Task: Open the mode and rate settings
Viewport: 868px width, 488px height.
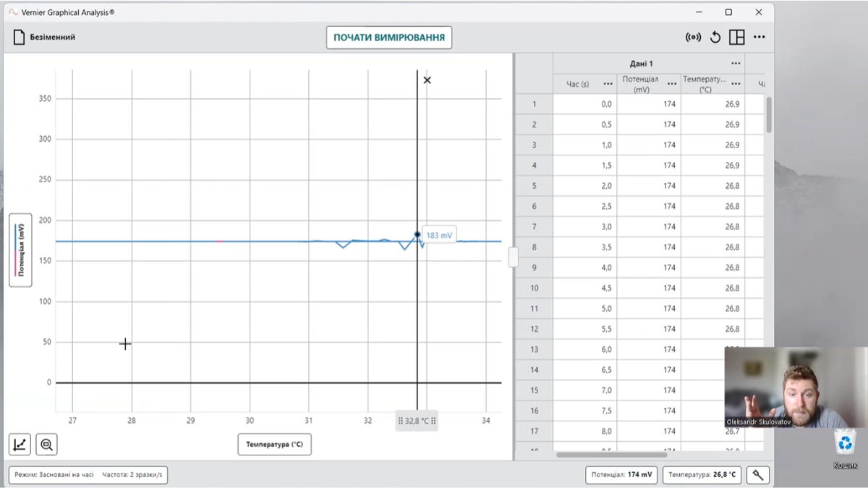Action: coord(88,475)
